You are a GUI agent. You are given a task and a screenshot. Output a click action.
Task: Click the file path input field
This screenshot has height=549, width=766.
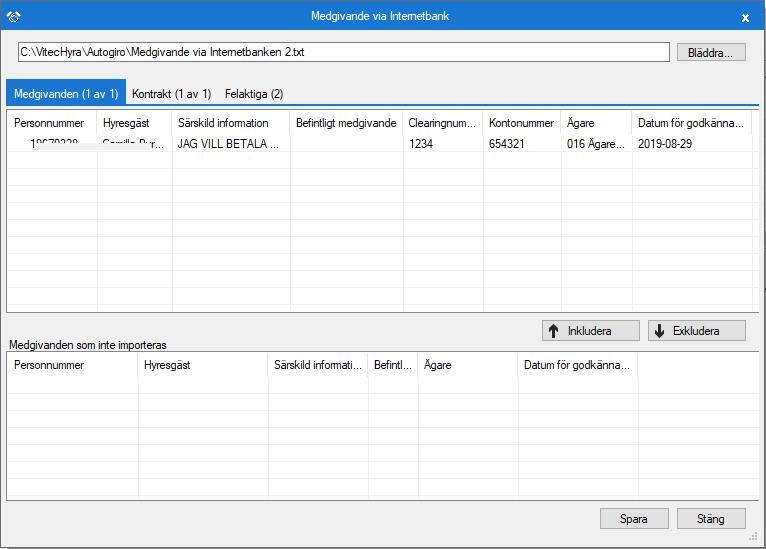343,52
